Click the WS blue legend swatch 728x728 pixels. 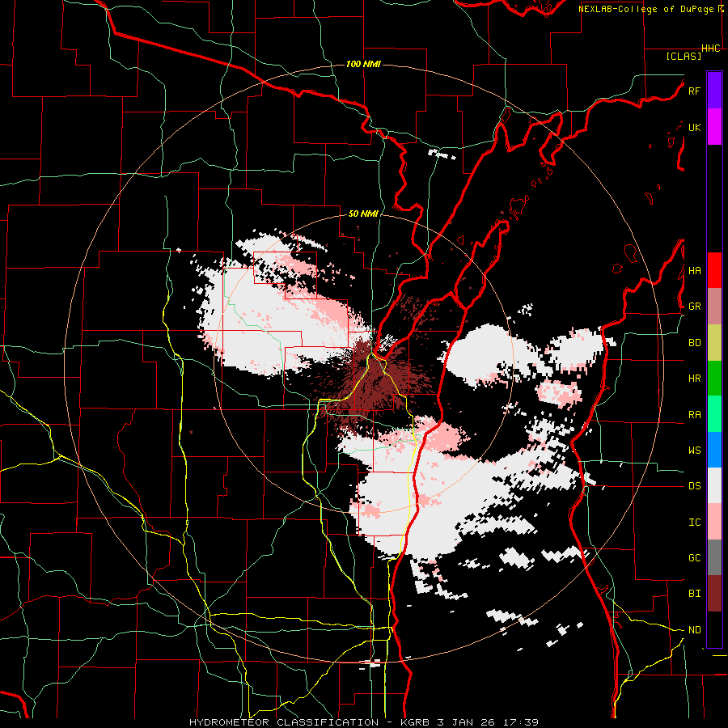714,450
